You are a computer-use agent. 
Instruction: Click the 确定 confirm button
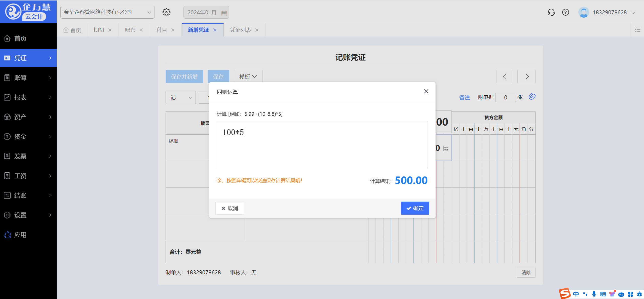415,208
